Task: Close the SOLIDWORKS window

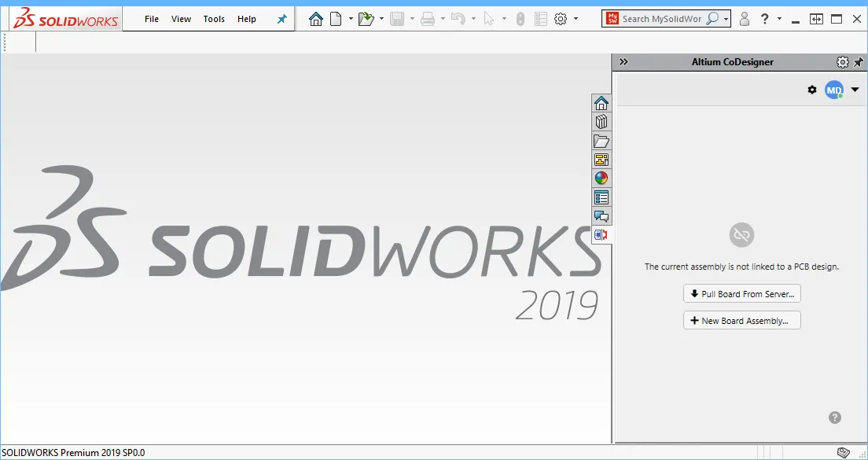Action: tap(856, 19)
